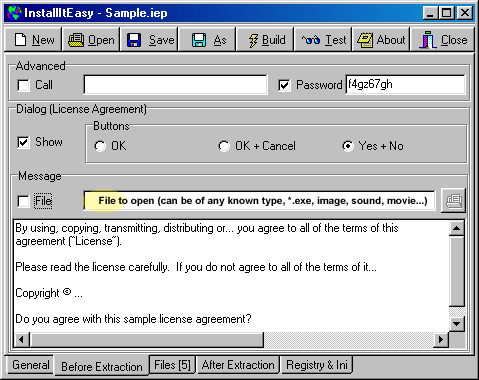Open the About dialog from toolbar
The image size is (479, 380).
coord(381,40)
